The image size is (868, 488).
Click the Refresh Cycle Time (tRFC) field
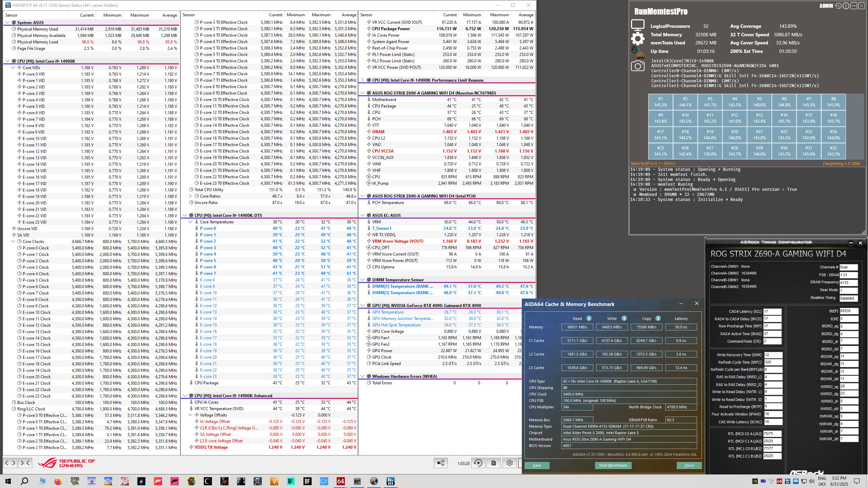click(x=773, y=362)
